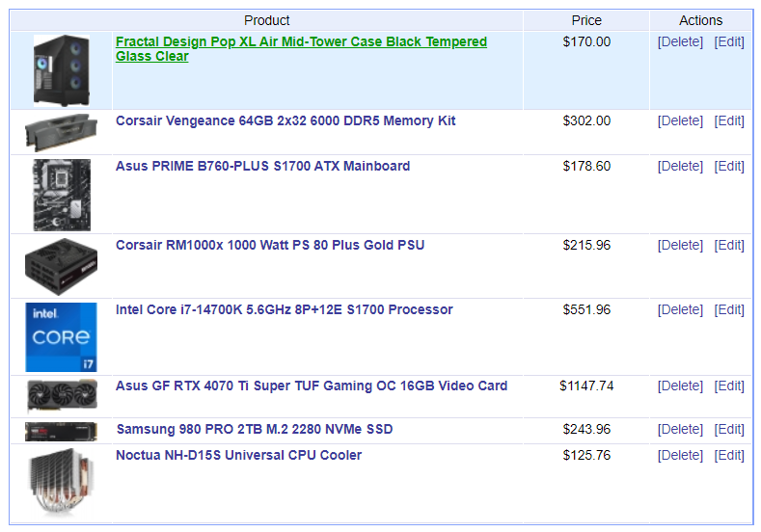Viewport: 761px width, 532px height.
Task: Edit the Asus PRIME B760-PLUS mainboard
Action: click(x=729, y=167)
